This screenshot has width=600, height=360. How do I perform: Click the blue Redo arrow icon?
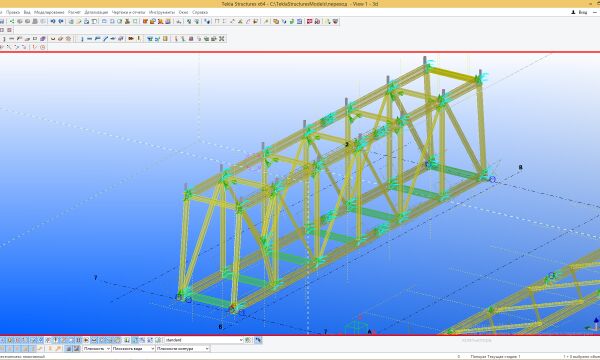point(61,21)
